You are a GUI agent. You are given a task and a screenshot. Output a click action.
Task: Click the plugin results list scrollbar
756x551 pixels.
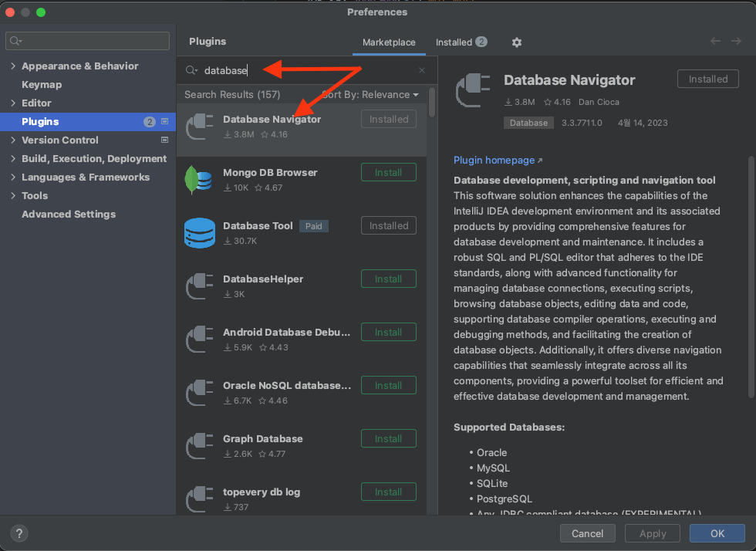(431, 102)
